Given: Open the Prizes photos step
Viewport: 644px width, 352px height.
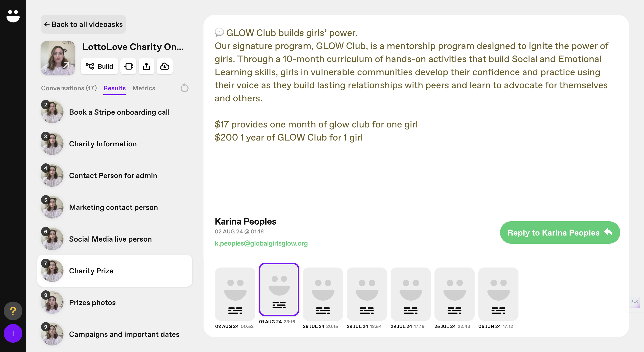Looking at the screenshot, I should point(92,303).
